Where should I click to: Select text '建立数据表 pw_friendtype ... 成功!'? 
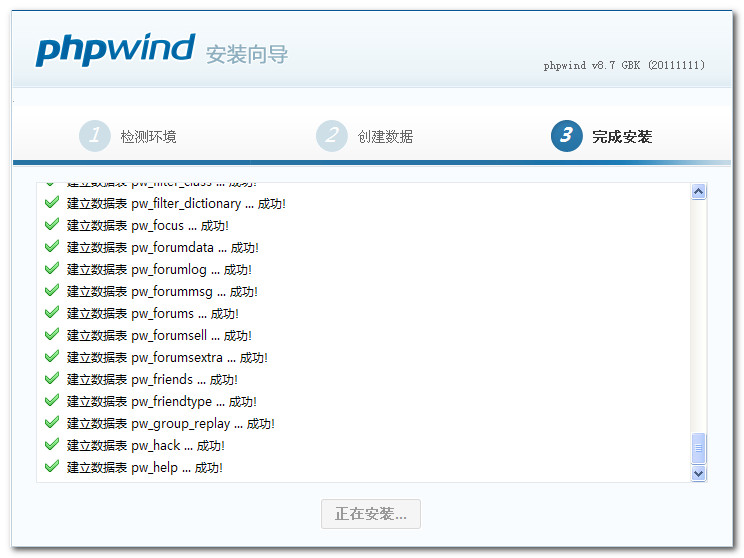click(x=162, y=401)
